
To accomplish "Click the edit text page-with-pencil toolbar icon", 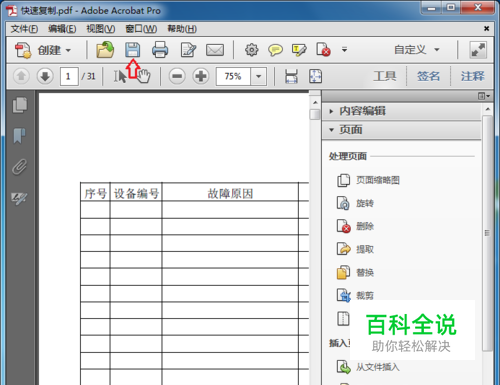I will pyautogui.click(x=188, y=50).
